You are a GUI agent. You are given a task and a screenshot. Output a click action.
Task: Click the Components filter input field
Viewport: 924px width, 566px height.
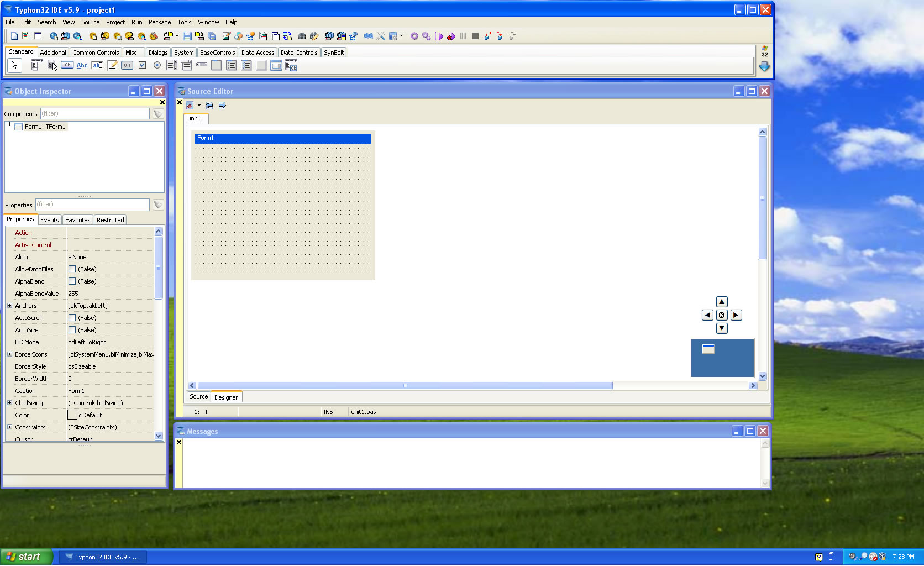(95, 114)
